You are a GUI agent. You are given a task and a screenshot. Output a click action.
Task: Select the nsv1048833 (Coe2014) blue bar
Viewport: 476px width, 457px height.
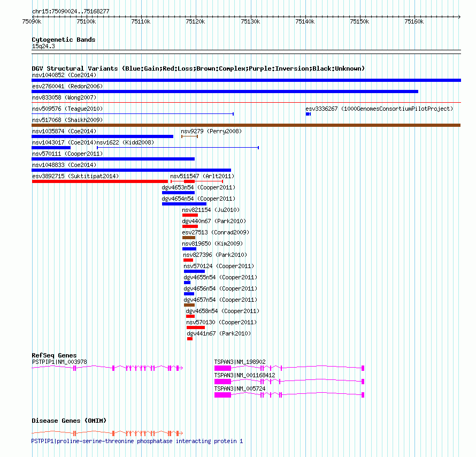131,170
